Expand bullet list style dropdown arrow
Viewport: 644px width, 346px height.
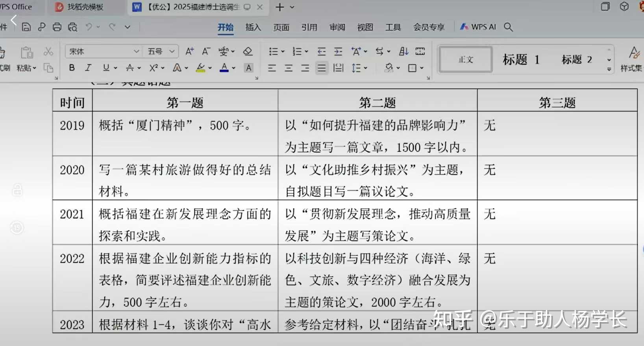[283, 52]
